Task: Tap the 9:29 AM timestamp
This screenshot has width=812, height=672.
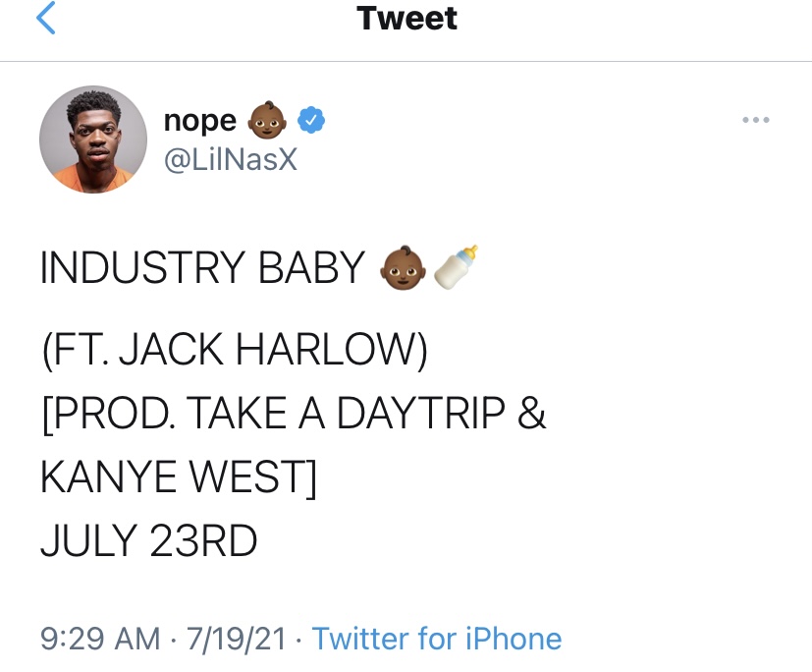Action: tap(100, 639)
